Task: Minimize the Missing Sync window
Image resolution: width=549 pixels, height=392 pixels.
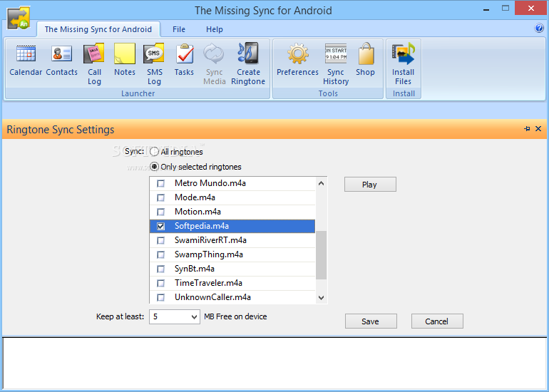Action: coord(486,9)
